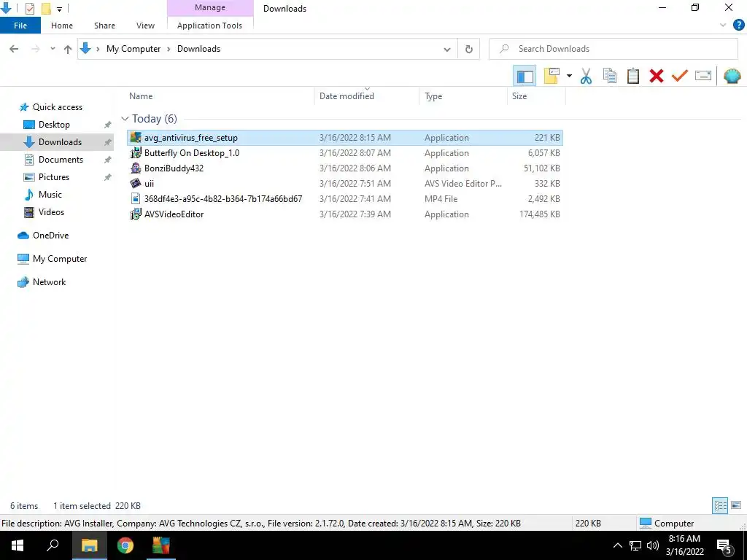Click the orange checkmark Properties icon
This screenshot has width=747, height=560.
680,76
